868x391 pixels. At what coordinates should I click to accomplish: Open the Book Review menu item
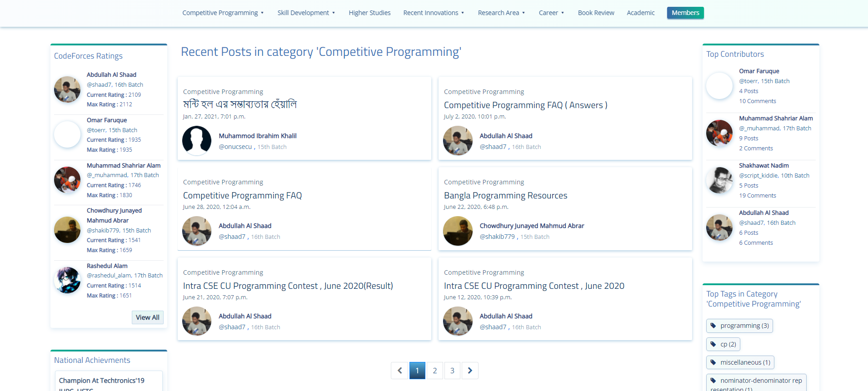click(596, 13)
